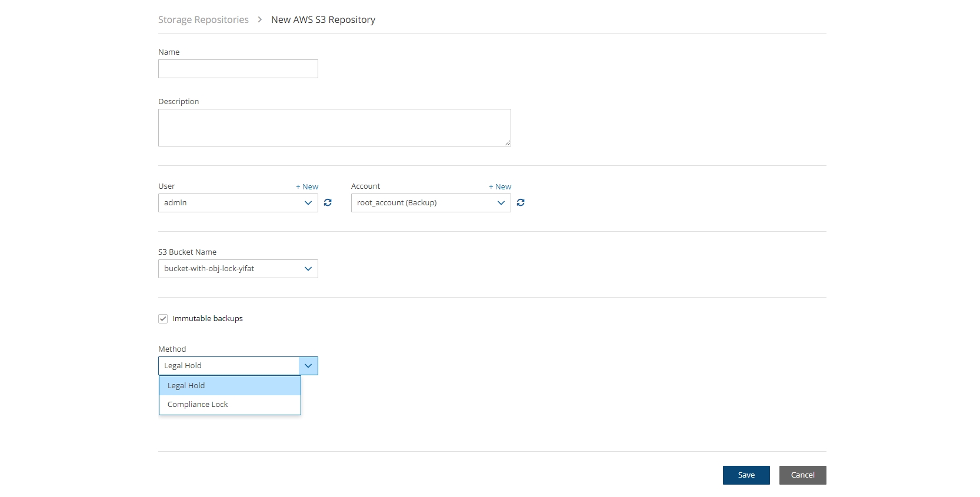Collapse the Method dropdown using its arrow
This screenshot has width=980, height=497.
308,366
